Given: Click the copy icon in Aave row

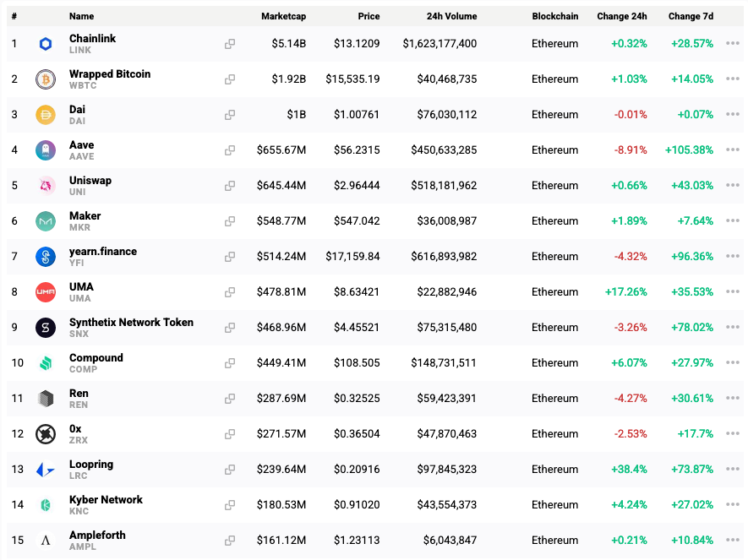Looking at the screenshot, I should (x=230, y=150).
